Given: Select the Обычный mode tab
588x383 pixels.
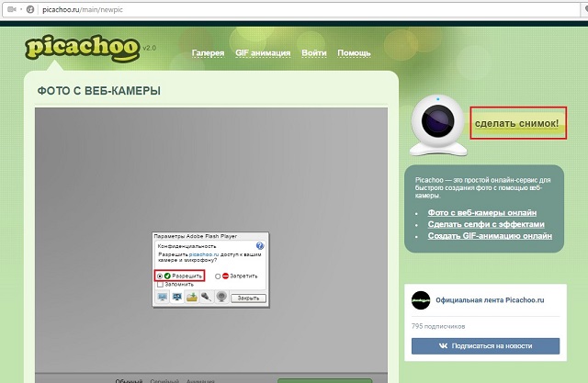Looking at the screenshot, I should point(129,381).
